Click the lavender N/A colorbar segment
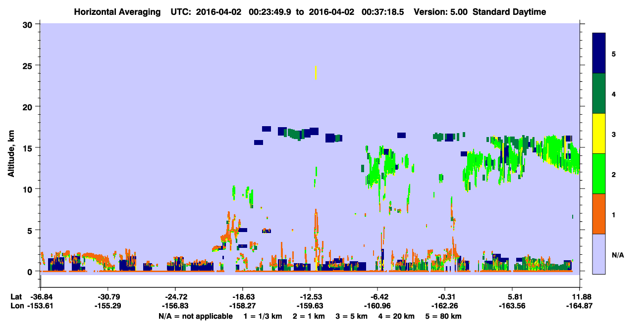The height and width of the screenshot is (330, 644). pyautogui.click(x=599, y=254)
